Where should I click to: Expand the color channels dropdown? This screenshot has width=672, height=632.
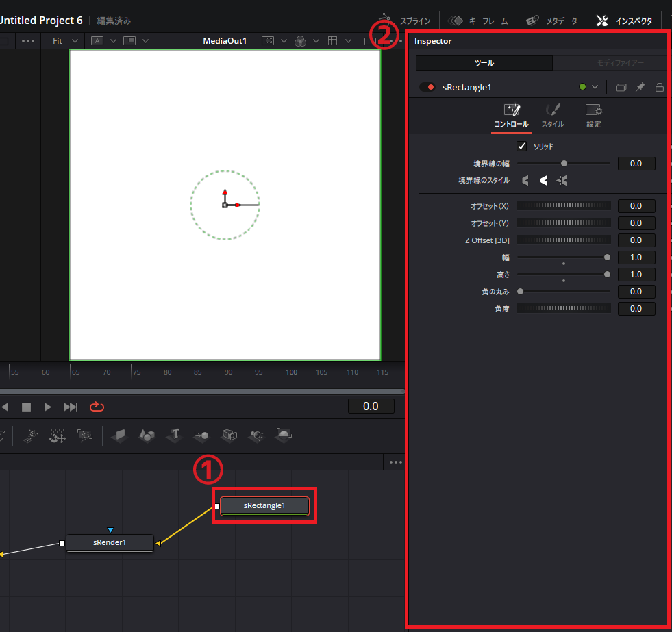pos(316,41)
